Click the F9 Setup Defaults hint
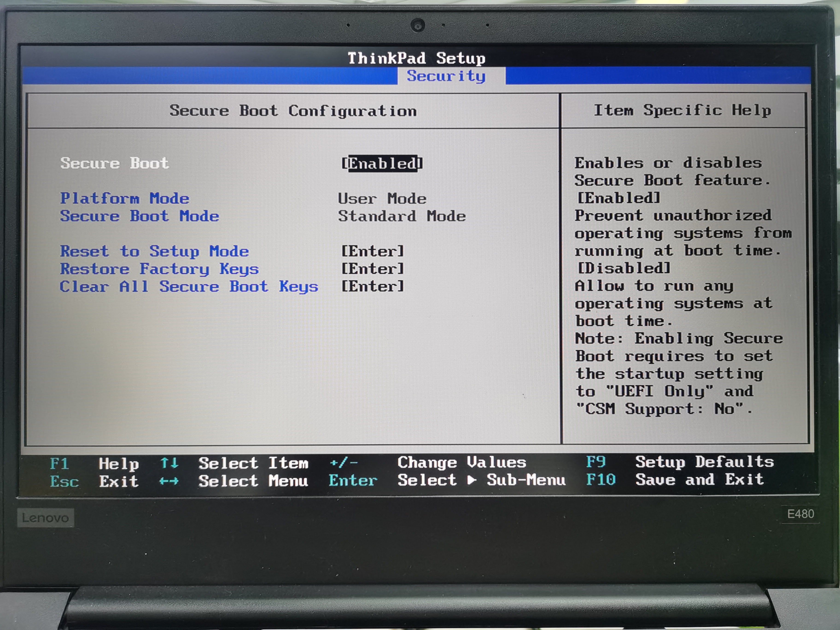Viewport: 840px width, 630px height. (680, 462)
